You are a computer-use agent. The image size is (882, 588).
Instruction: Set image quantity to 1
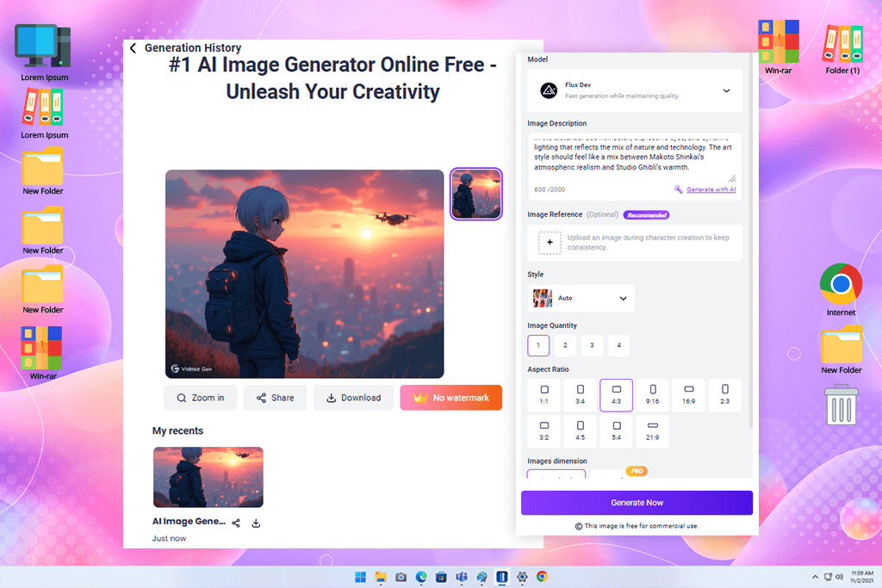click(537, 345)
